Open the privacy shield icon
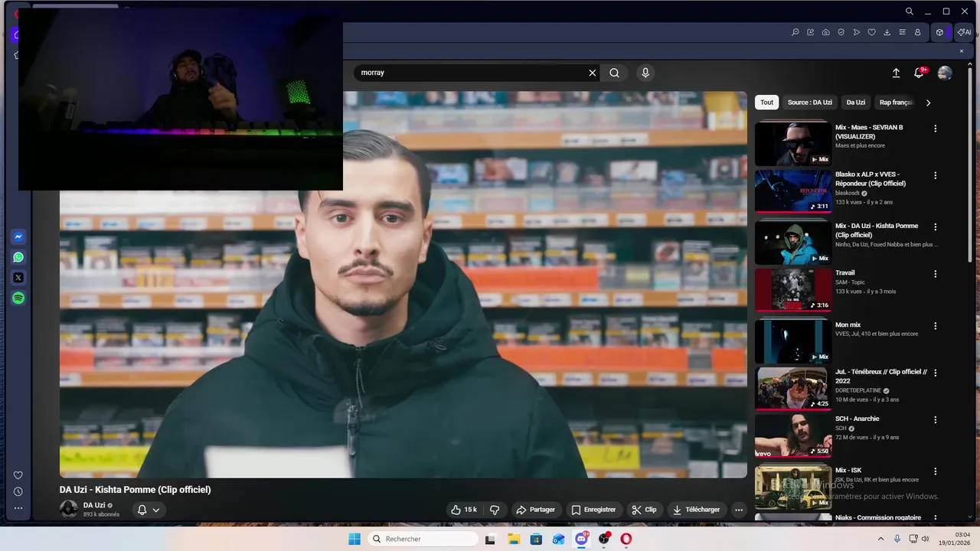Screen dimensions: 980x551 tap(841, 32)
